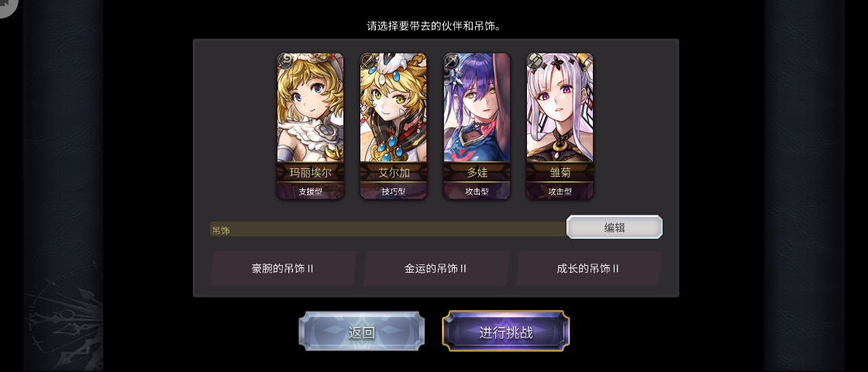Select the 成长的吊饰 II pendant slot

pyautogui.click(x=588, y=268)
